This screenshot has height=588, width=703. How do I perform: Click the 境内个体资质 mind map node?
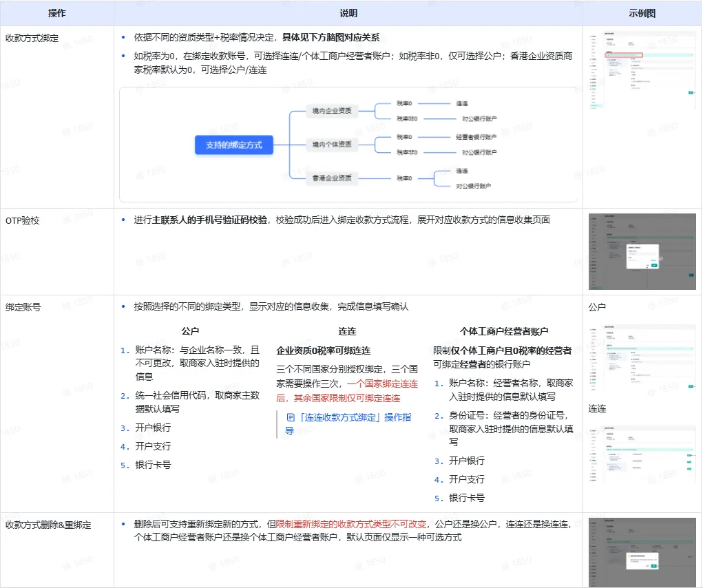(332, 145)
